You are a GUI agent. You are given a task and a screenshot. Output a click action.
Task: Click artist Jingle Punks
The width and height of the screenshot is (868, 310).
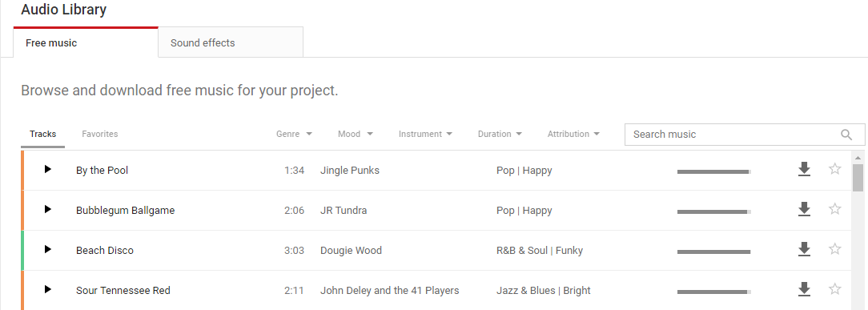(x=350, y=171)
